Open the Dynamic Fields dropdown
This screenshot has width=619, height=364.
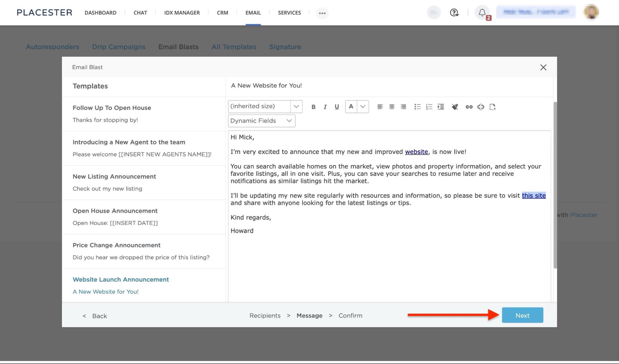click(x=262, y=121)
